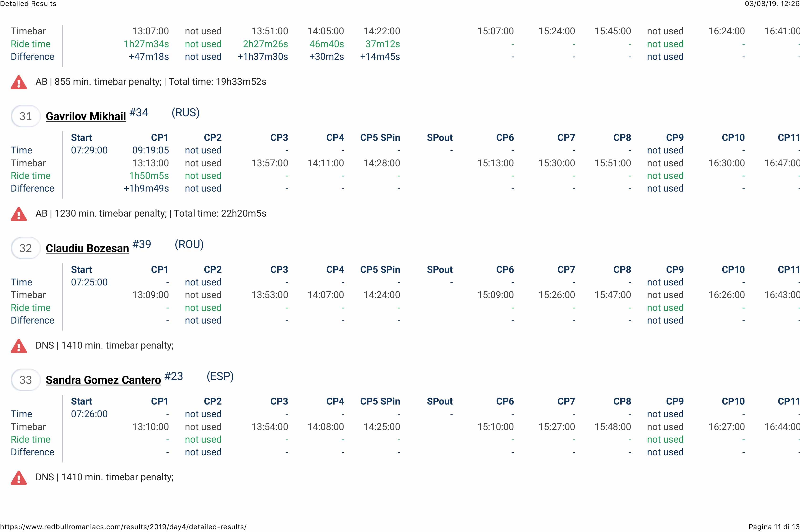Click Gavrilov Mikhail's CP1 time 09:19:05

pos(150,150)
